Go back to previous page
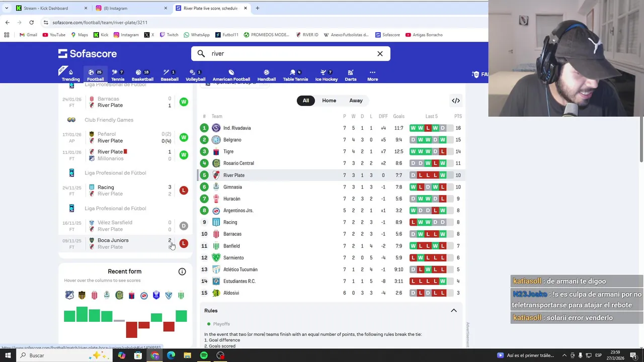This screenshot has height=362, width=644. coord(7,22)
